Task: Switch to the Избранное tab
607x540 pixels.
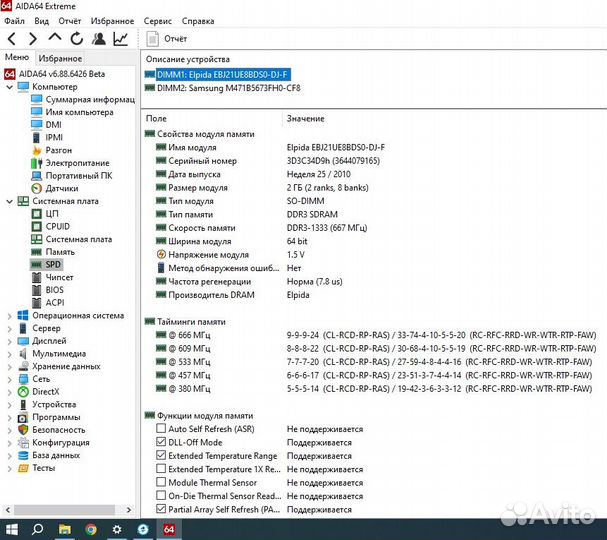Action: coord(61,59)
